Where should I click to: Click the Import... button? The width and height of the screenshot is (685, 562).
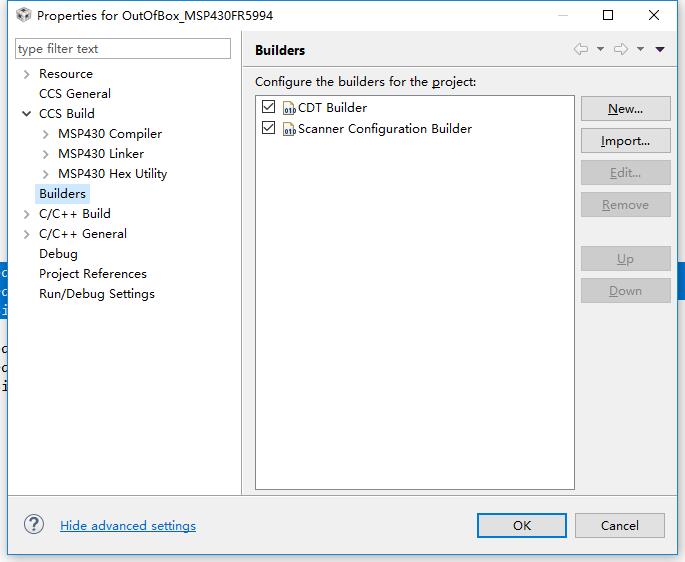(x=625, y=141)
